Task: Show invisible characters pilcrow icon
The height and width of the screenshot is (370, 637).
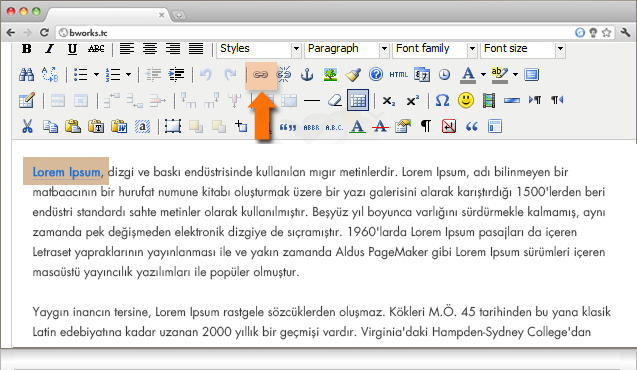Action: tap(426, 126)
